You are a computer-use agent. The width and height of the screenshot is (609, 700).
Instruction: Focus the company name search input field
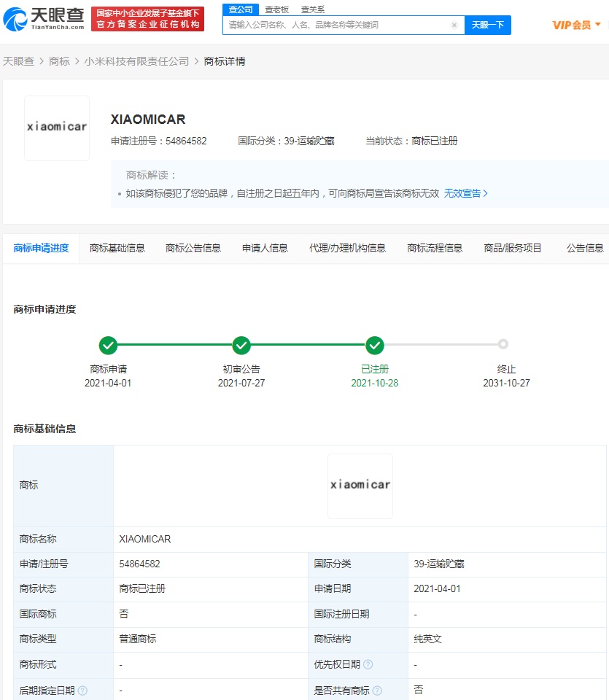point(337,25)
